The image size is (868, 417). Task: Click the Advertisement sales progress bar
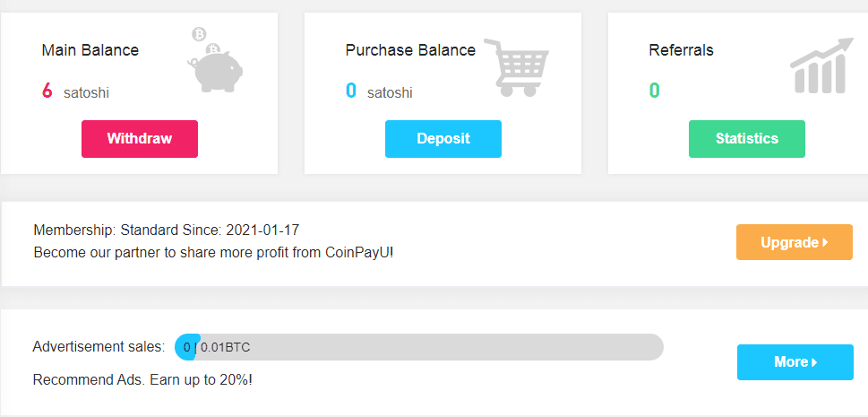coord(419,347)
